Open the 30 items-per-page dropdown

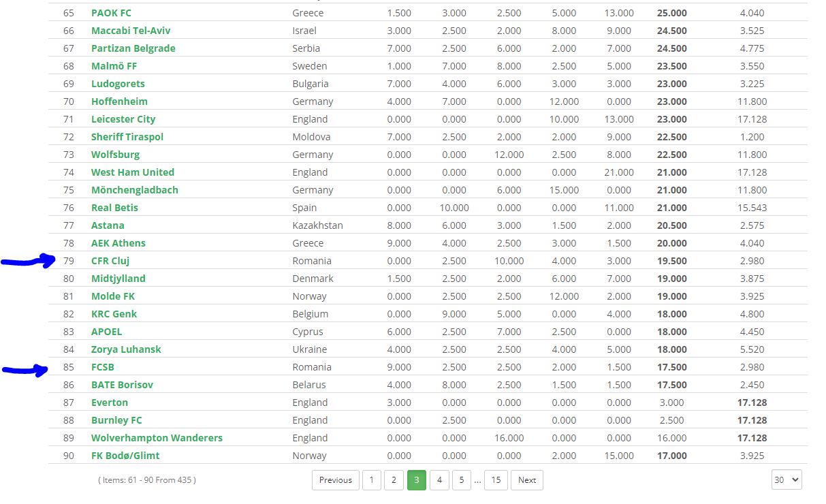787,479
